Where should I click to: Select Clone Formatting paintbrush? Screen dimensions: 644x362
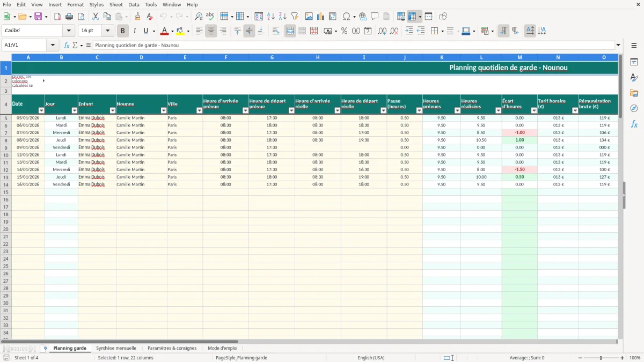click(137, 17)
